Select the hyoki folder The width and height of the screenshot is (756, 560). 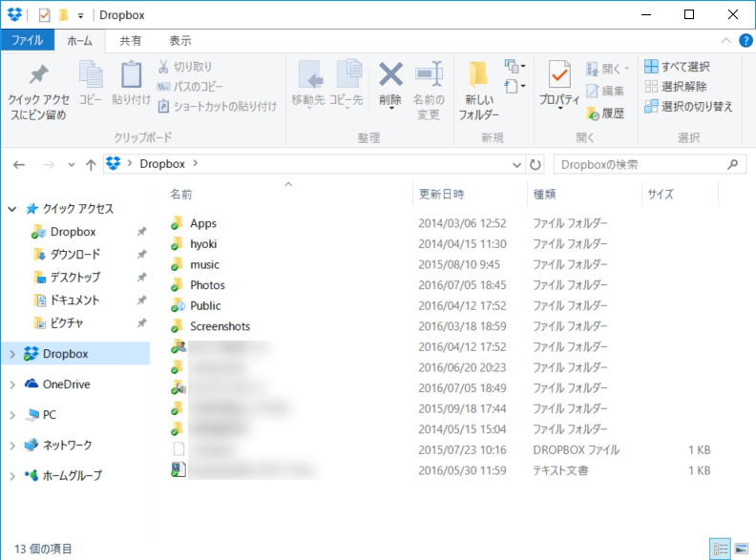[203, 244]
